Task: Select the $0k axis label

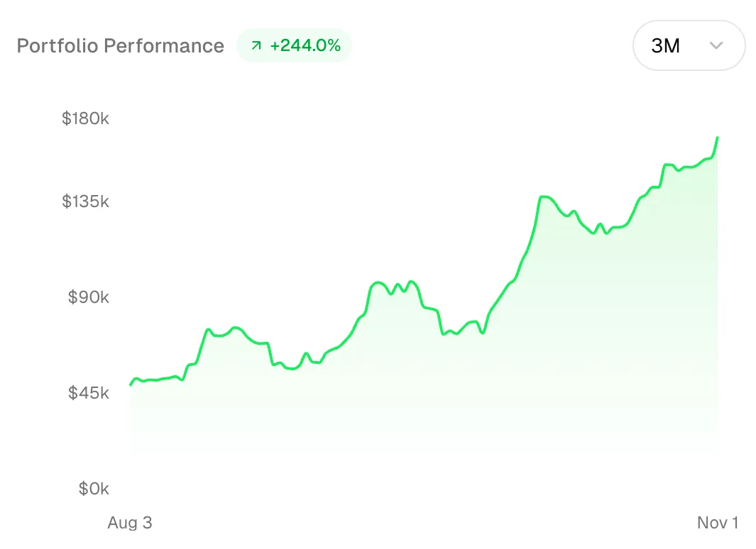Action: click(94, 488)
